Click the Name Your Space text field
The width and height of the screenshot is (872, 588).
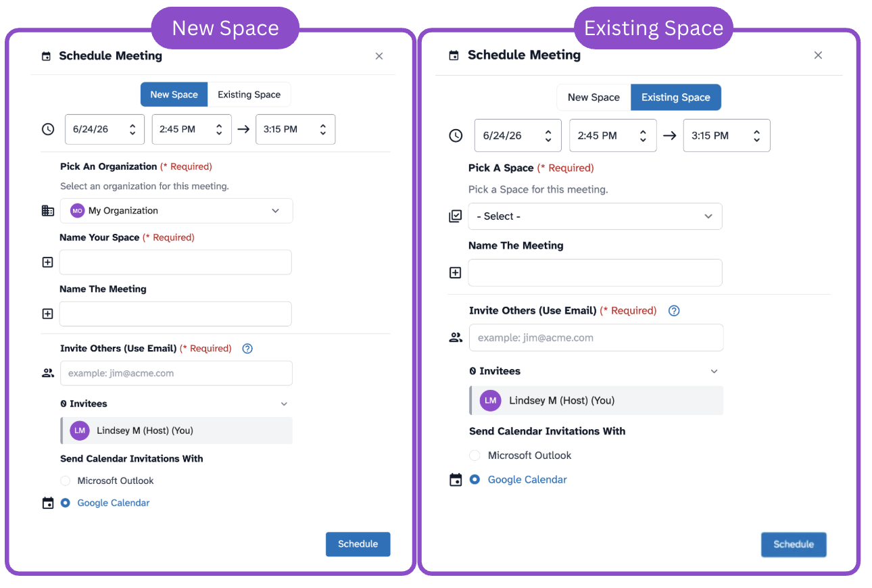pyautogui.click(x=176, y=262)
